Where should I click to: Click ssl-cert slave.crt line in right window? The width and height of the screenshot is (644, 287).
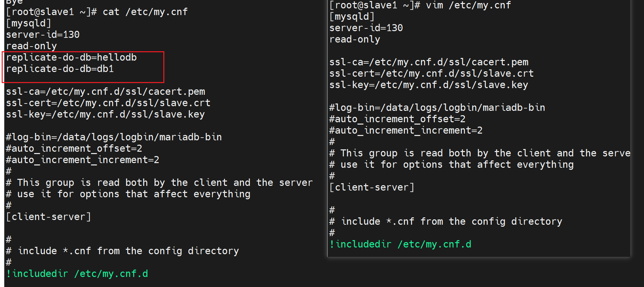(x=431, y=74)
